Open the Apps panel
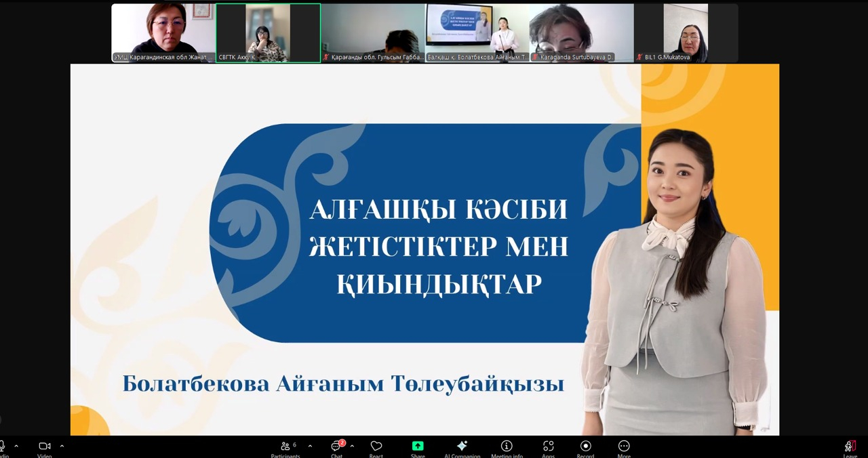Screen dimensions: 868x458 (548, 446)
